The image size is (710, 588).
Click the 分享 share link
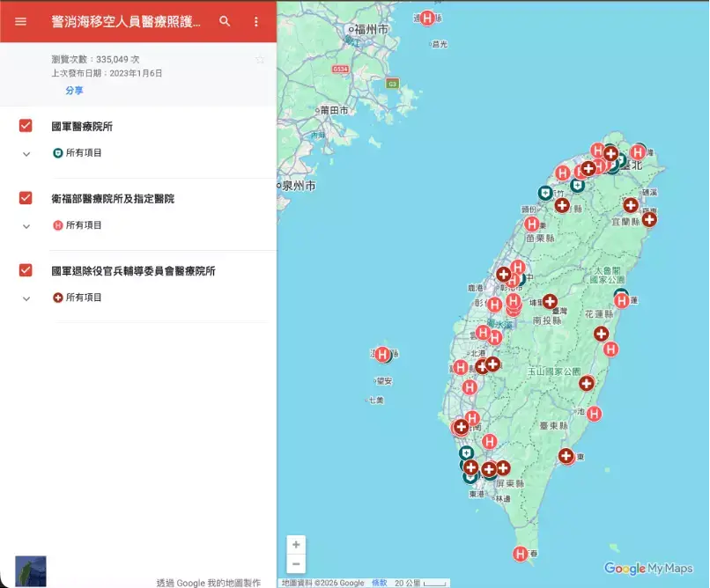coord(74,91)
